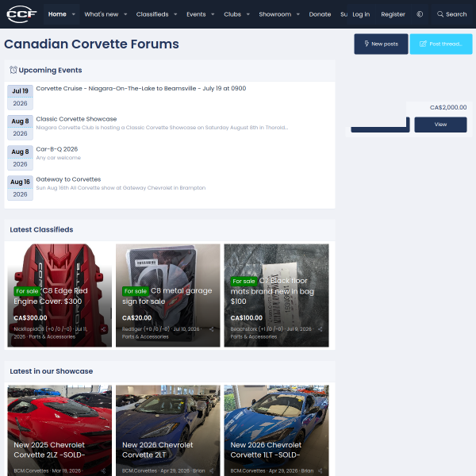Toggle the style variation (dark mode) icon
476x476 pixels.
point(420,14)
